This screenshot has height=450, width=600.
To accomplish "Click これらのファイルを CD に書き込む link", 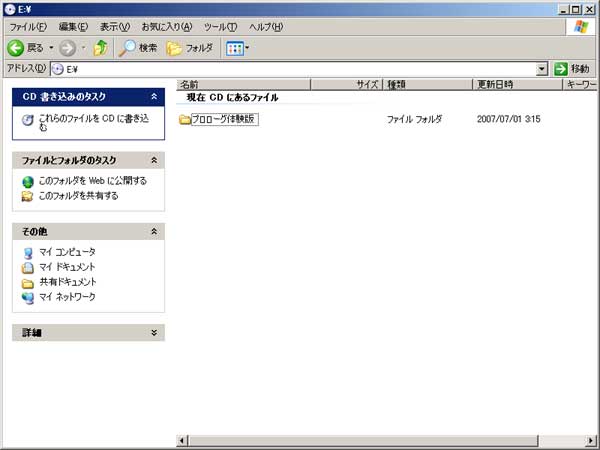I will click(x=94, y=122).
